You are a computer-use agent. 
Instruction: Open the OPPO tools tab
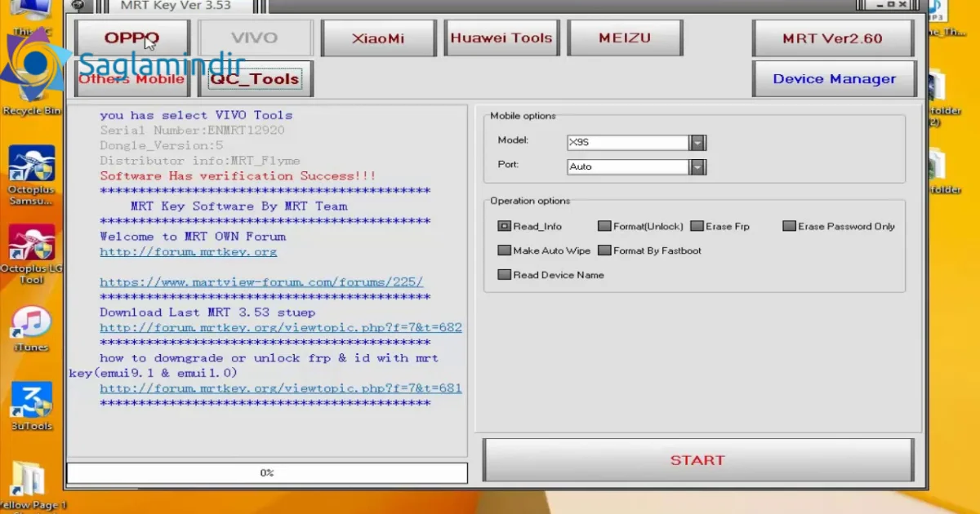[131, 38]
